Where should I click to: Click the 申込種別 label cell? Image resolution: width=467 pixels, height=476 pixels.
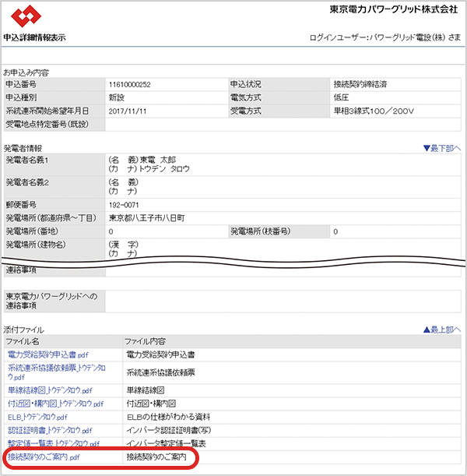click(54, 97)
